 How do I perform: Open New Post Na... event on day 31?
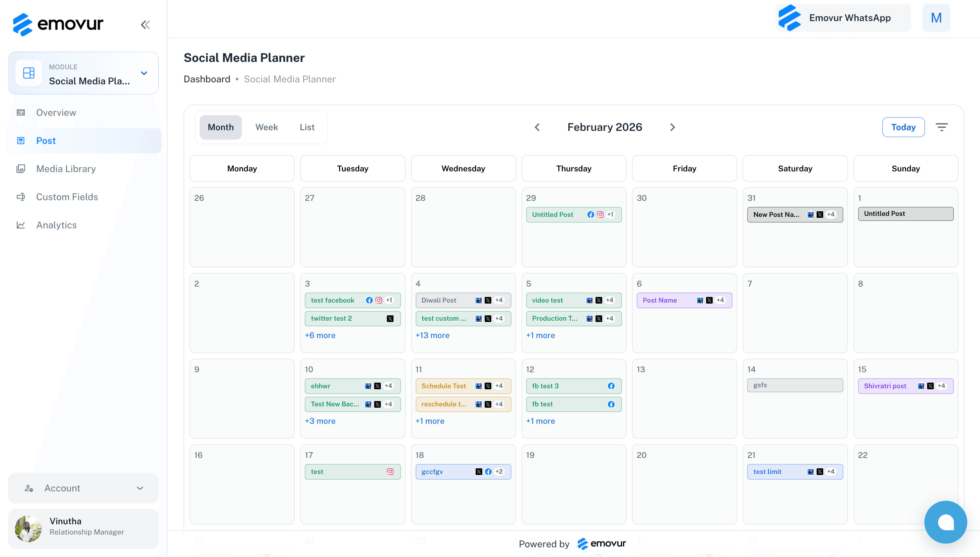795,215
